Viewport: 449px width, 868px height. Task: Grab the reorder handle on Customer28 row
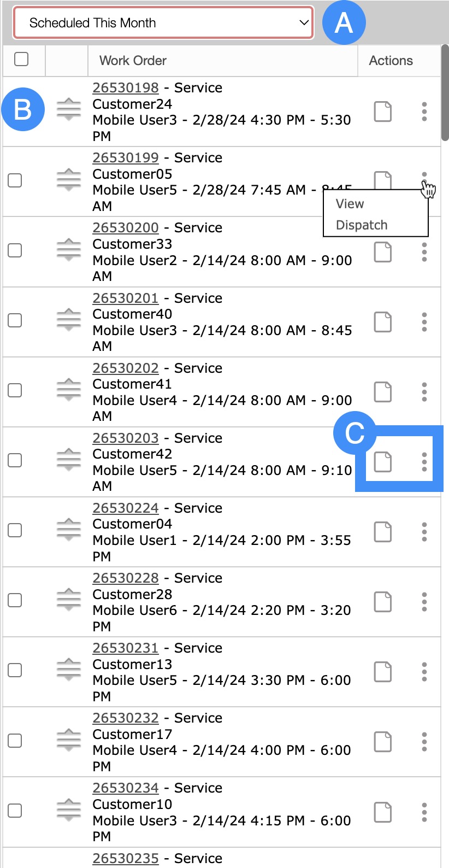click(69, 600)
